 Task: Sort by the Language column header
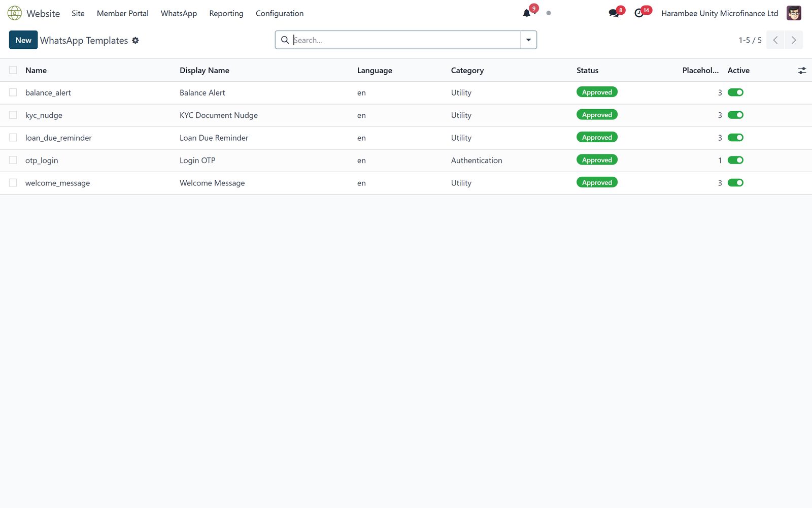point(375,70)
